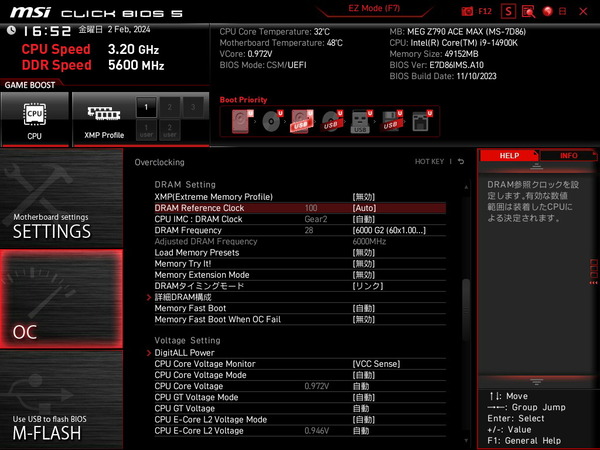Open the SETTINGS section in the sidebar
Viewport: 600px width, 450px height.
61,224
